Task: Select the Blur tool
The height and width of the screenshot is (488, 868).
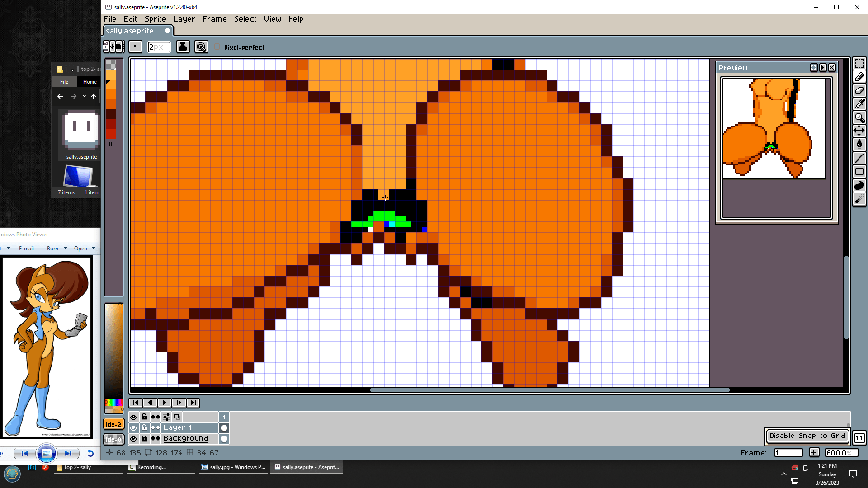Action: (859, 199)
